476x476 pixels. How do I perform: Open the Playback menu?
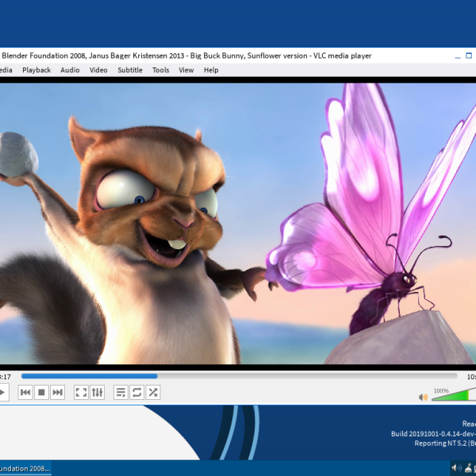click(36, 70)
